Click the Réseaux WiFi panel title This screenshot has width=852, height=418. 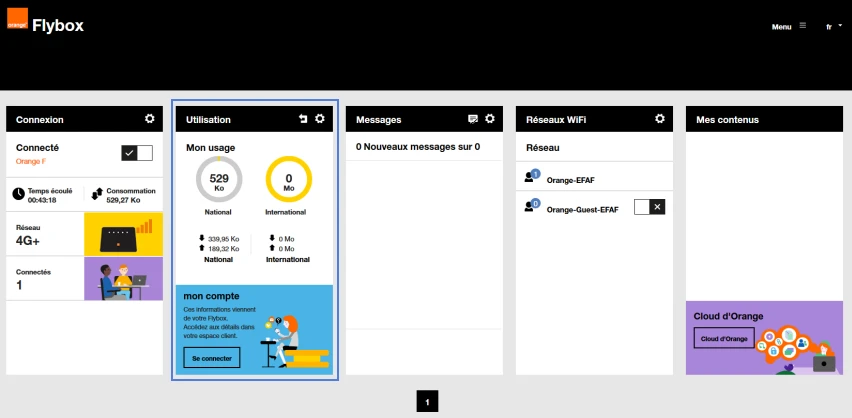pos(556,120)
